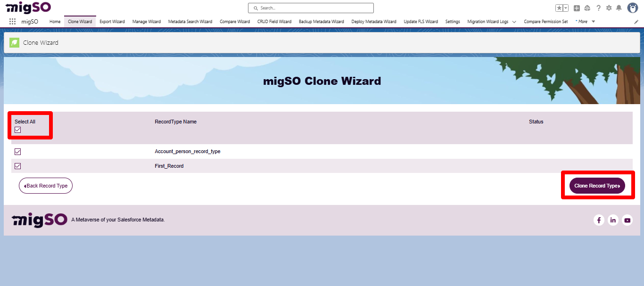Uncheck the First_Record row checkbox

(x=18, y=166)
